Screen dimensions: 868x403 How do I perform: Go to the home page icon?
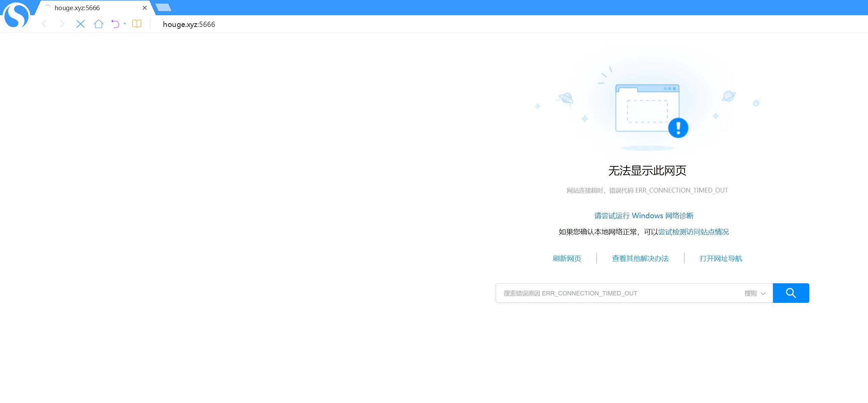pos(98,24)
